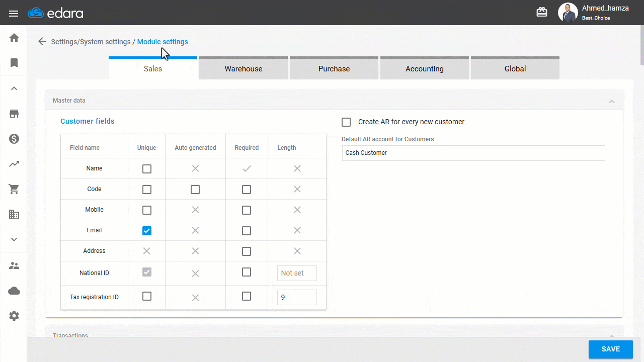This screenshot has width=644, height=362.
Task: Edit National ID length field
Action: click(297, 273)
